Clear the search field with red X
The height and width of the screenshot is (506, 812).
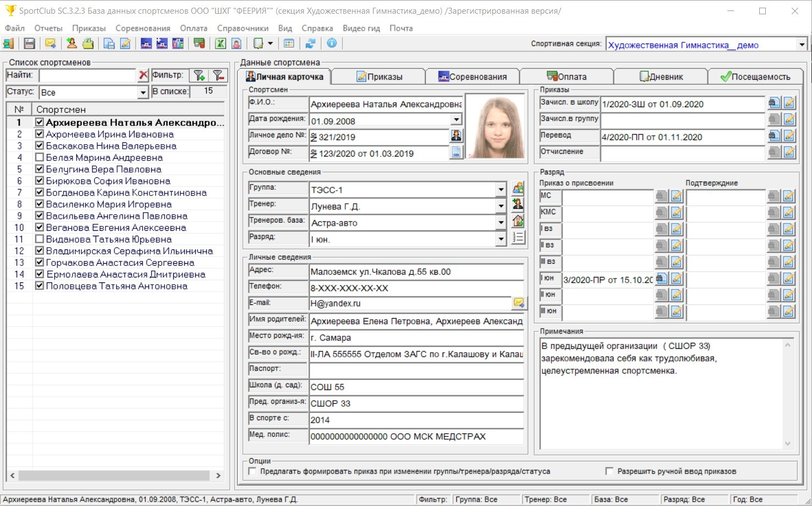tap(143, 75)
